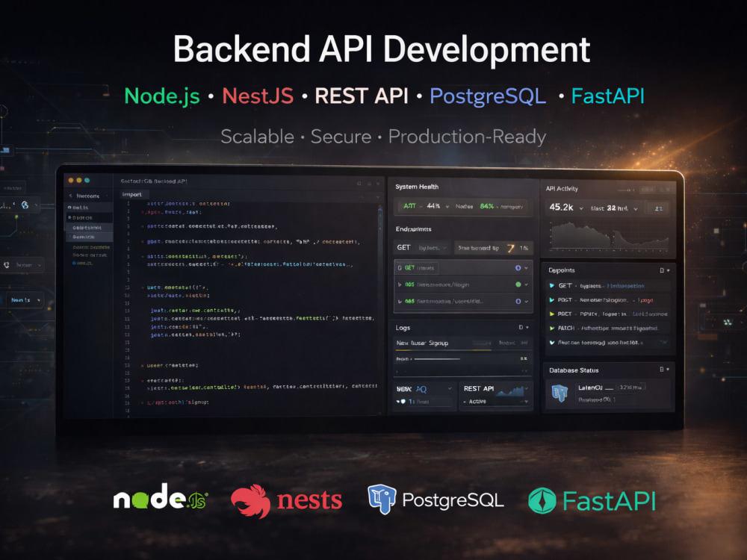Image resolution: width=747 pixels, height=560 pixels.
Task: Click the down-arrow icon on the last deployment row
Action: coord(552,343)
